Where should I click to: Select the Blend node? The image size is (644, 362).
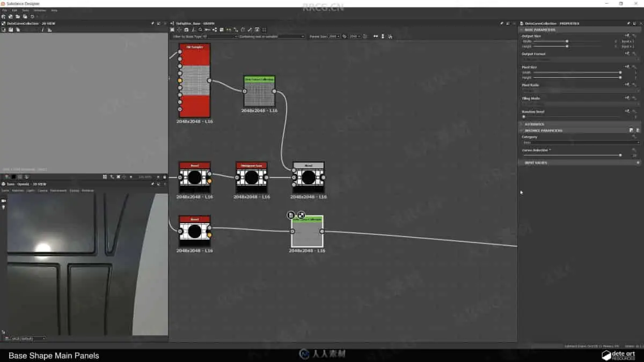[x=309, y=178]
